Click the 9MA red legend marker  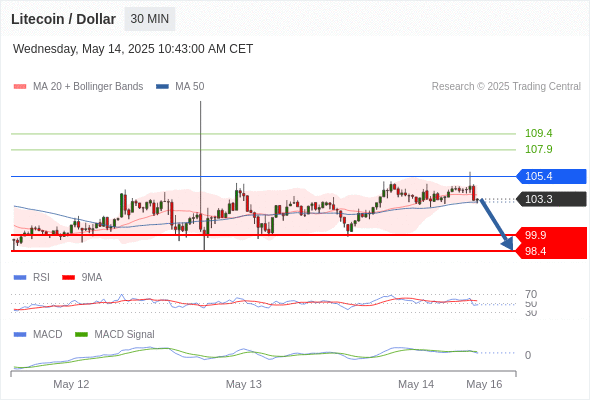[68, 278]
